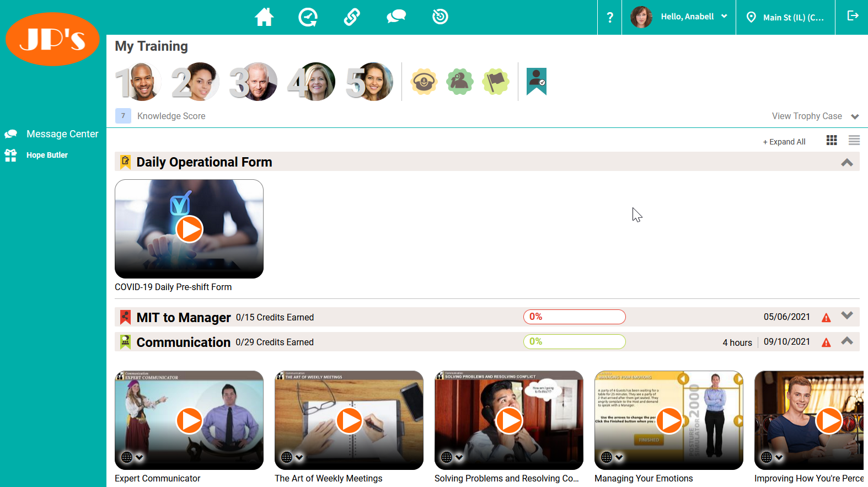Viewport: 868px width, 487px height.
Task: Click the Knowledge Score 7 badge
Action: [x=123, y=116]
